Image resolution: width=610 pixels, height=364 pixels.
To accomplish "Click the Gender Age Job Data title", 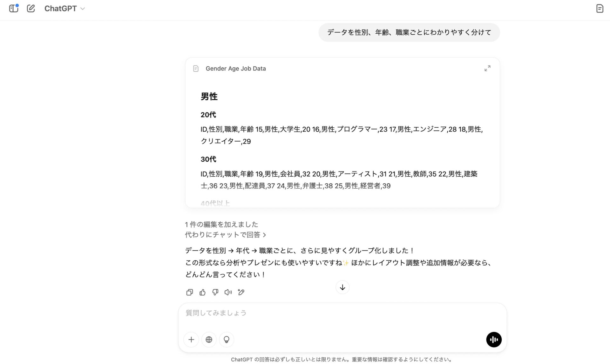I will [x=235, y=69].
